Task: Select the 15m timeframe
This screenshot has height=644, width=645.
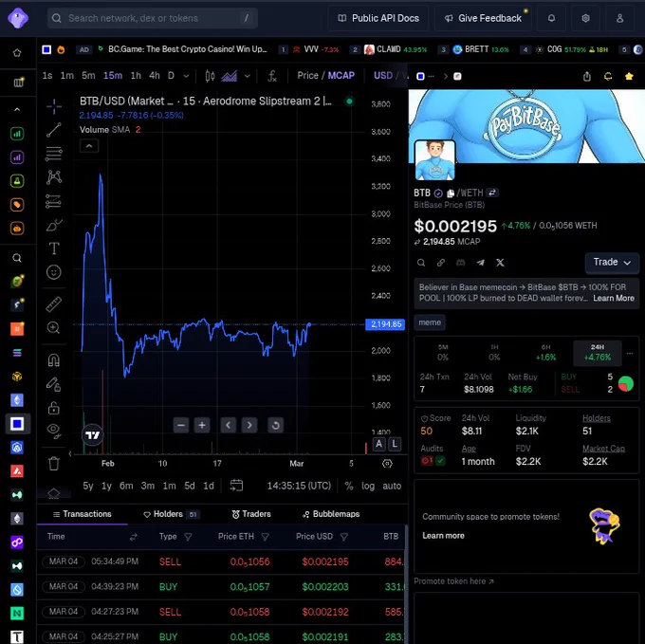Action: tap(113, 76)
